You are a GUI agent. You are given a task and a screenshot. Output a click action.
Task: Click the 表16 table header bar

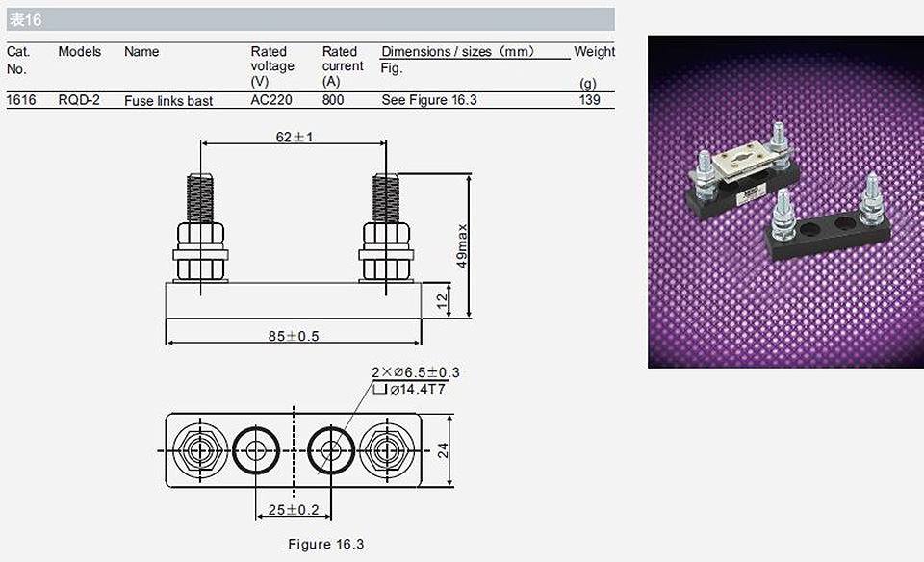tap(310, 19)
